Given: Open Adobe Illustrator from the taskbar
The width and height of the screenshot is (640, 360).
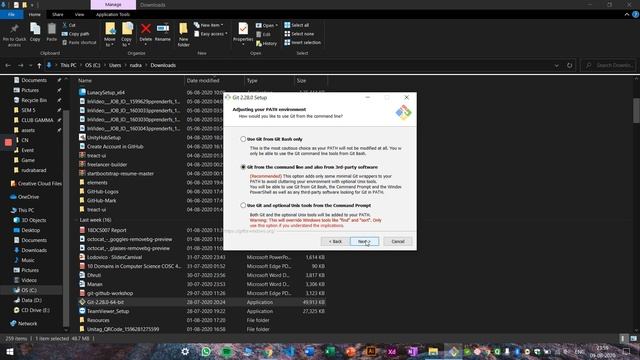Looking at the screenshot, I should point(371,351).
